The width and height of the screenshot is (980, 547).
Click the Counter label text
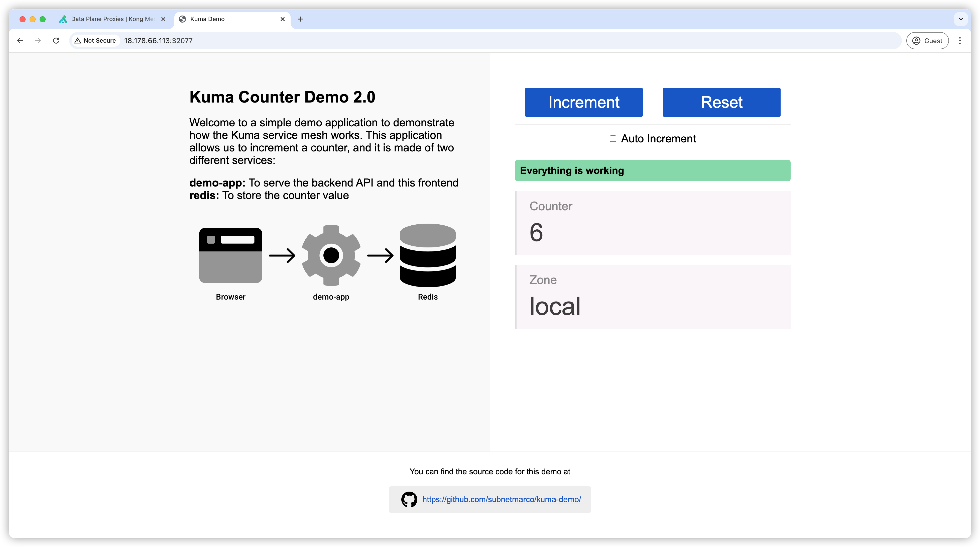[x=550, y=206]
